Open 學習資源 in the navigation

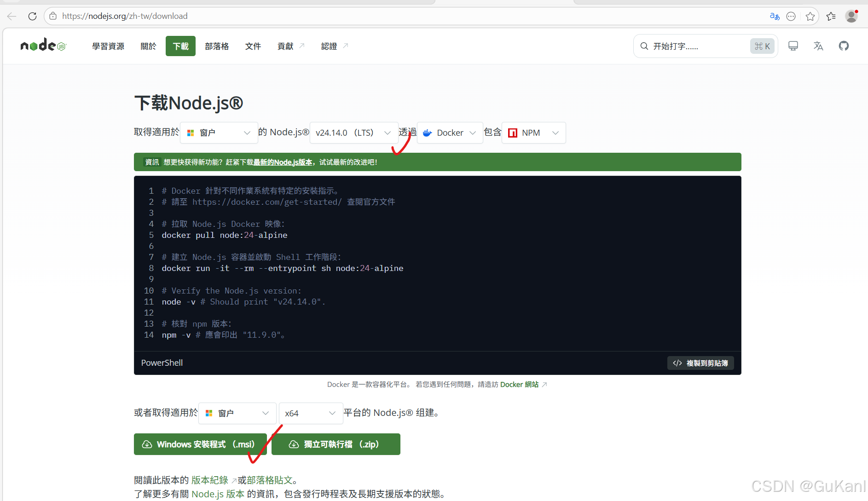[108, 46]
